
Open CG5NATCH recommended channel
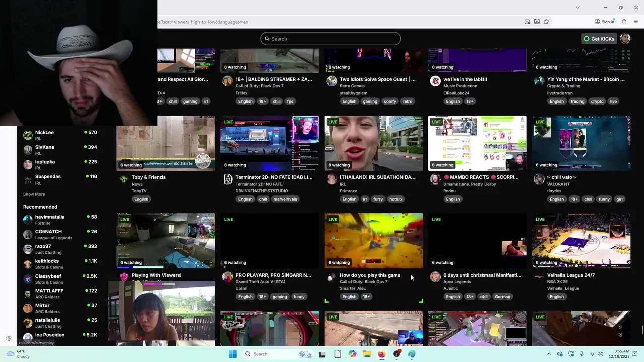point(60,234)
